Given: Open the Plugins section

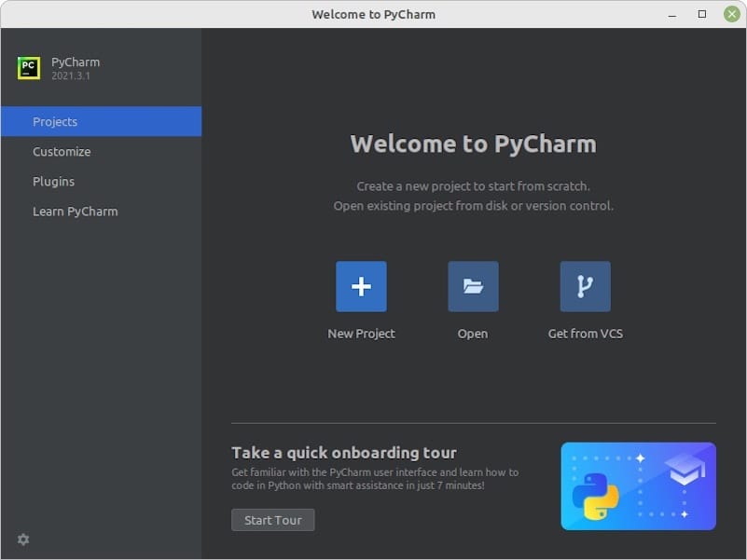Looking at the screenshot, I should coord(53,181).
